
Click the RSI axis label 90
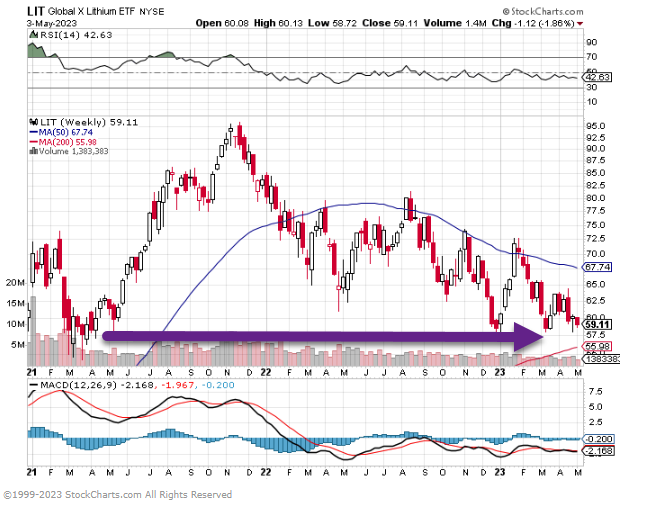click(592, 42)
